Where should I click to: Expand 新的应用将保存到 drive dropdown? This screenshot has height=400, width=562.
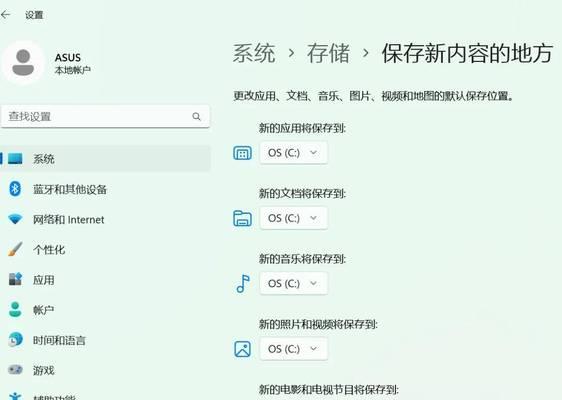(293, 153)
